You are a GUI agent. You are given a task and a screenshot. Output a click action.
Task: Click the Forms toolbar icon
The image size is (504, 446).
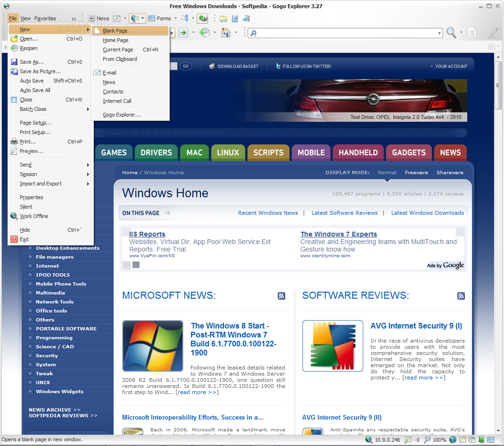pyautogui.click(x=152, y=19)
